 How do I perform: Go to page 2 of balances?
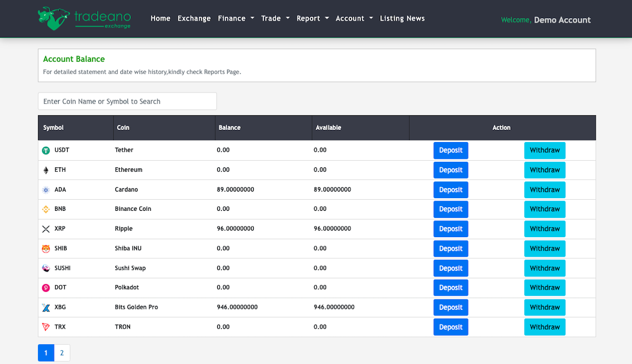click(62, 353)
